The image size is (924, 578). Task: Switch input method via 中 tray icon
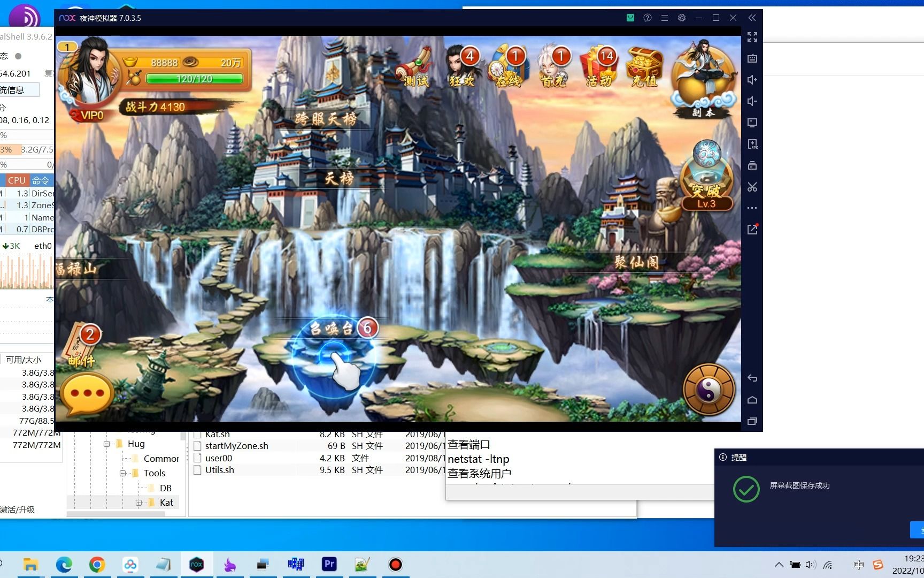[858, 565]
